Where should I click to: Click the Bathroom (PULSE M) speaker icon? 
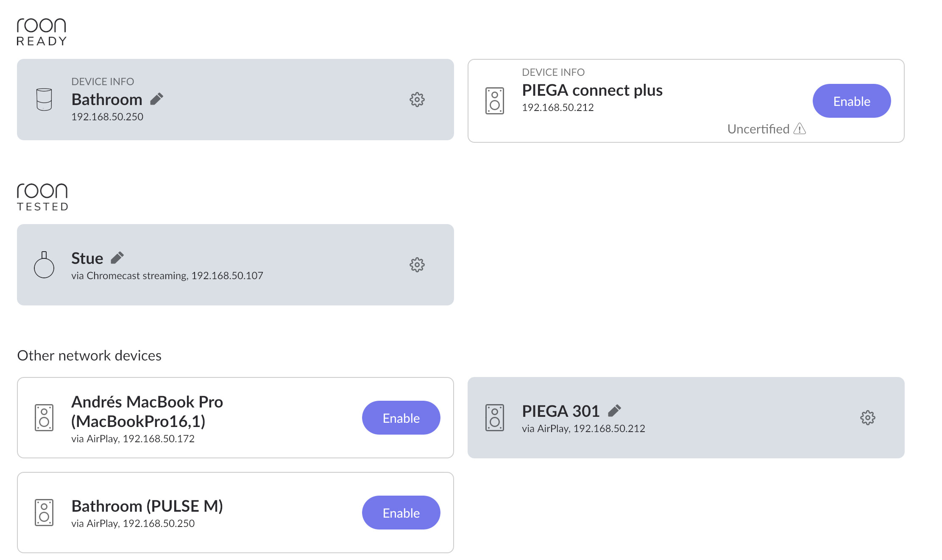tap(44, 513)
